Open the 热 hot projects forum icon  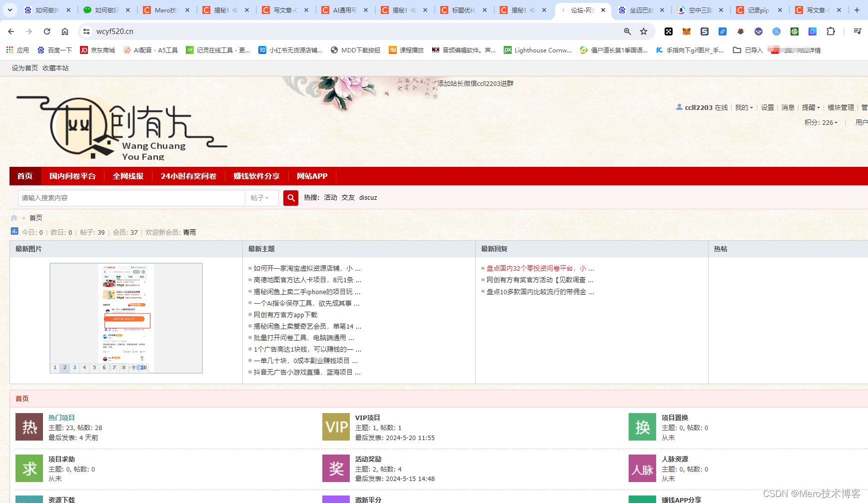click(29, 427)
